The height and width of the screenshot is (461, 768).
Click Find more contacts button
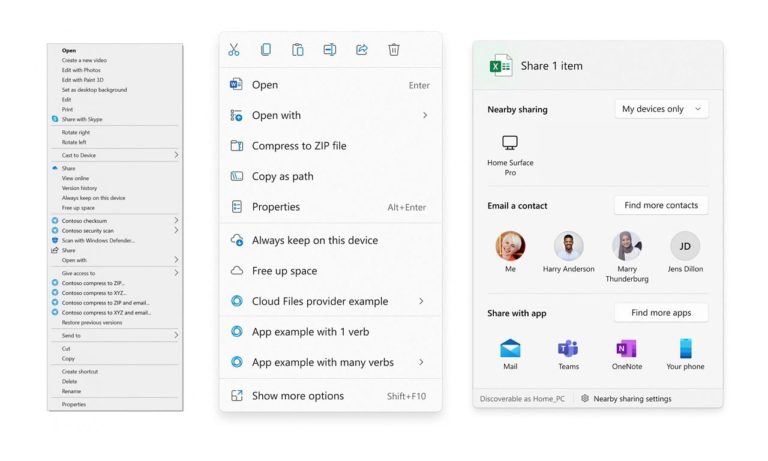tap(661, 205)
